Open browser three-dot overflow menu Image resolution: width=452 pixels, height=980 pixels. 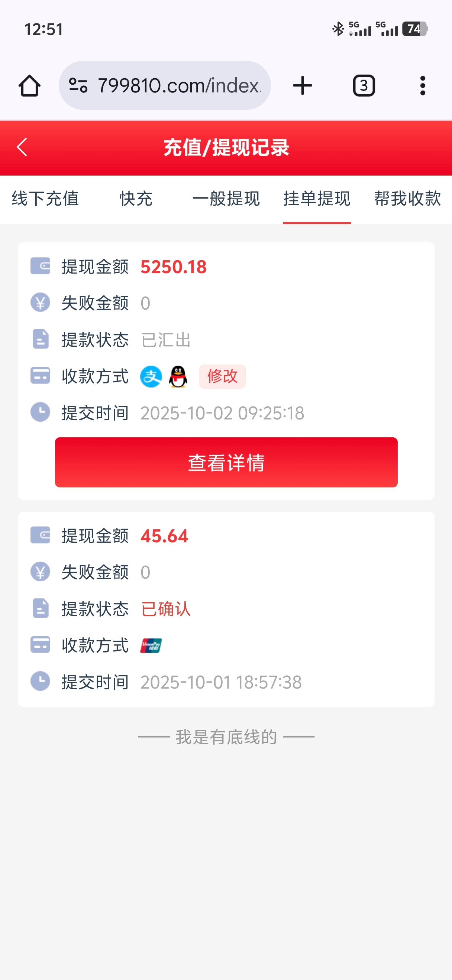(422, 86)
